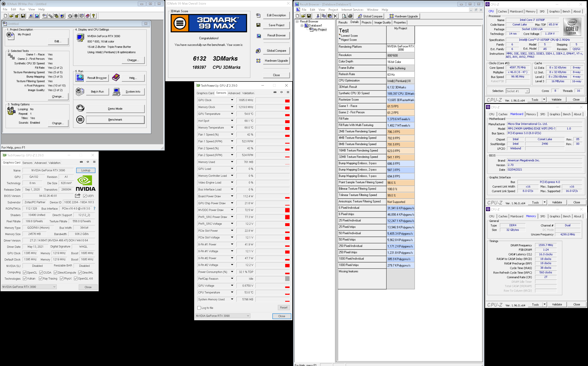Click yellow question mark icon in 3DMark toolbar
Image resolution: width=588 pixels, height=366 pixels.
[94, 16]
